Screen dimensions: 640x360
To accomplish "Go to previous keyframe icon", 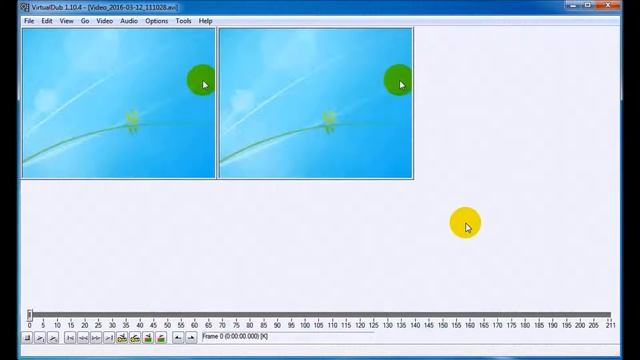I will (x=122, y=338).
